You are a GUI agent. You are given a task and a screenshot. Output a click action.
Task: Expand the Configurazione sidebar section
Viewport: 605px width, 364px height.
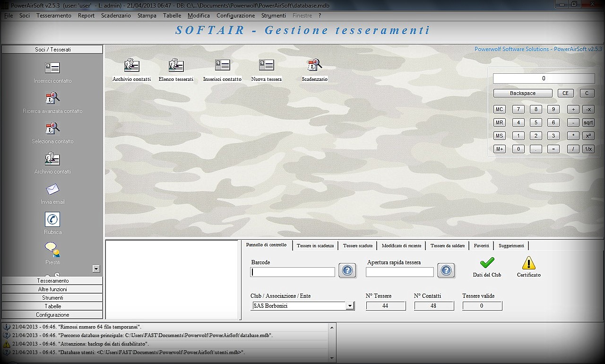point(52,315)
